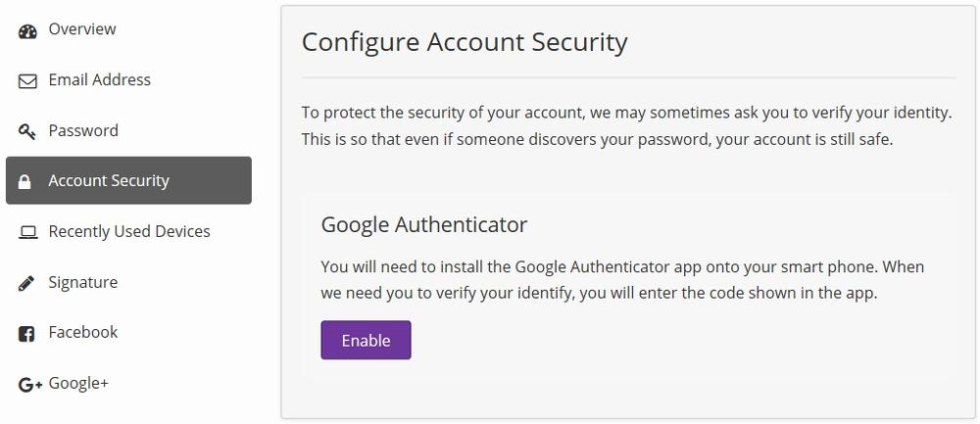
Task: Open the Google+ connection label
Action: [x=78, y=383]
